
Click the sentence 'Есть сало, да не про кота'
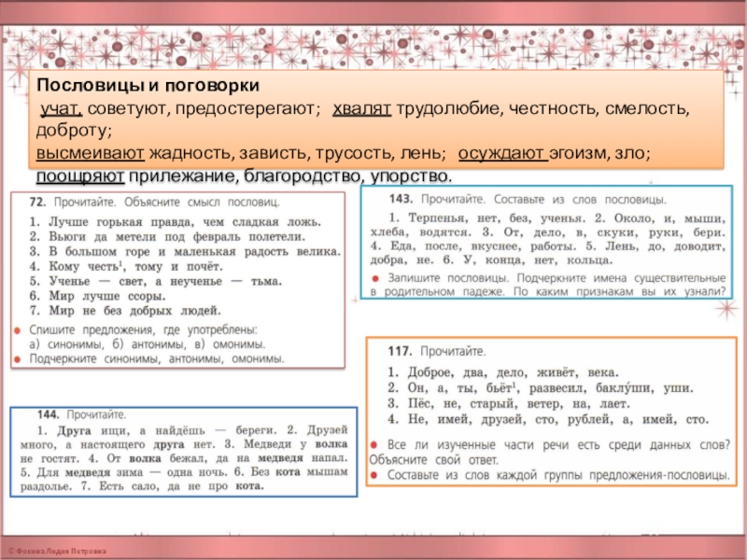[181, 486]
